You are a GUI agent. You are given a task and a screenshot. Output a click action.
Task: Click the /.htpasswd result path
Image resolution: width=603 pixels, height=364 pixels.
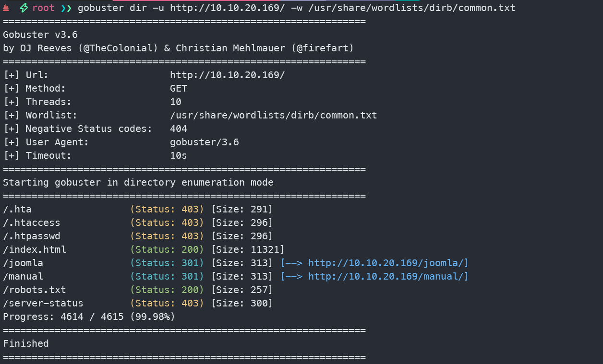[32, 236]
